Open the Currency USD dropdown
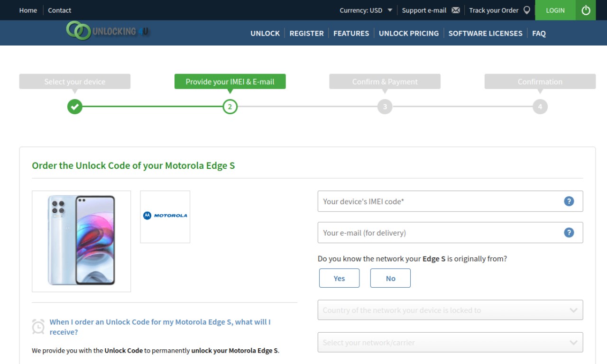The height and width of the screenshot is (364, 607). click(366, 10)
